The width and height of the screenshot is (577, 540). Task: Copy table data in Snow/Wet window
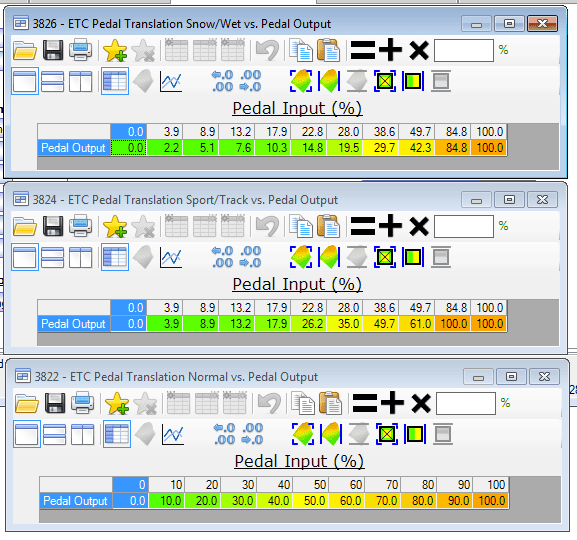click(301, 50)
